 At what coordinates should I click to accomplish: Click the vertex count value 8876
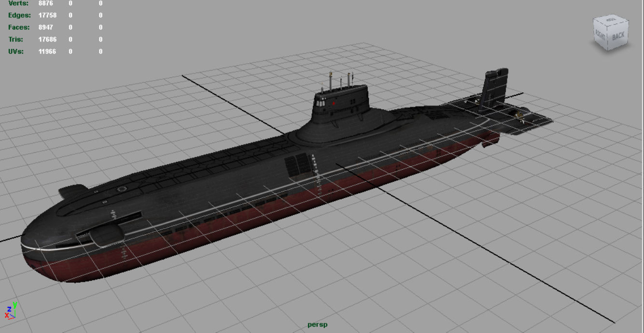pyautogui.click(x=46, y=3)
